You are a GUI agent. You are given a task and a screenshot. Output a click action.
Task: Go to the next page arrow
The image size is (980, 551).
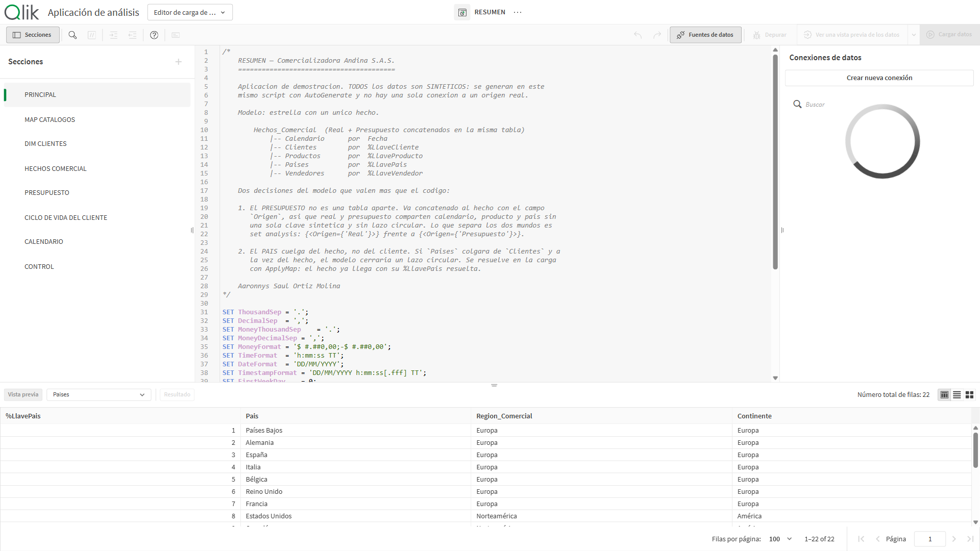point(954,539)
